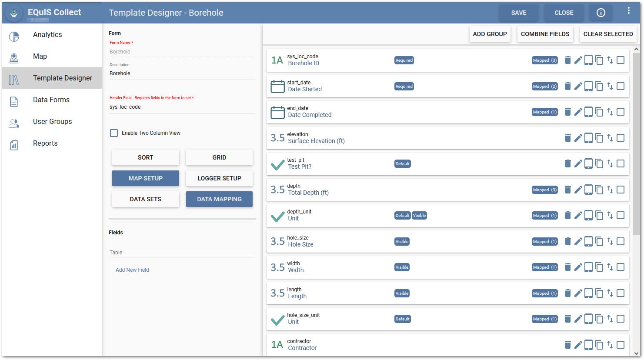Open the info icon button in header

click(x=601, y=13)
